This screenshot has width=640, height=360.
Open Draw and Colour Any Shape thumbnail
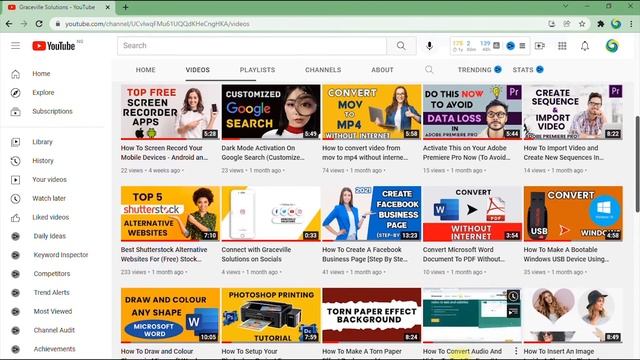click(170, 316)
